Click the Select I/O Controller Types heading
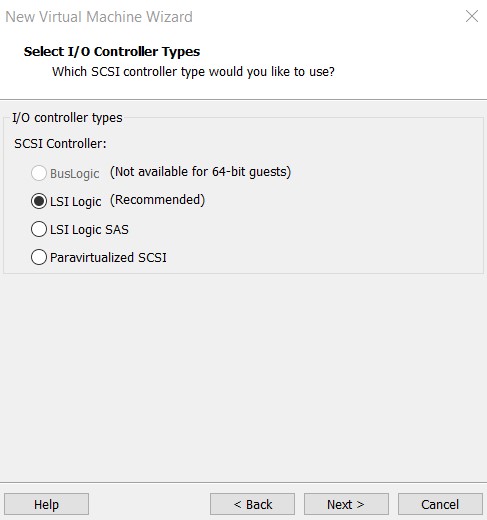The image size is (487, 520). (x=112, y=52)
